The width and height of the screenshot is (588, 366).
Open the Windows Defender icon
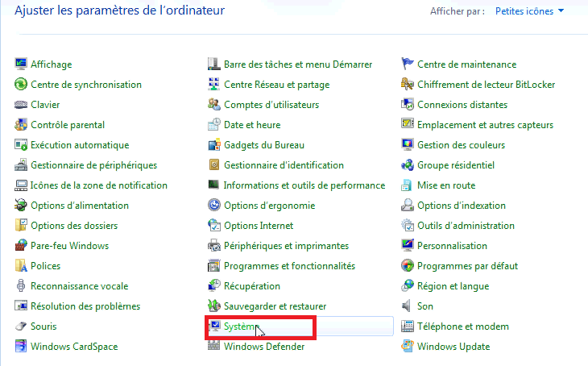[x=213, y=346]
